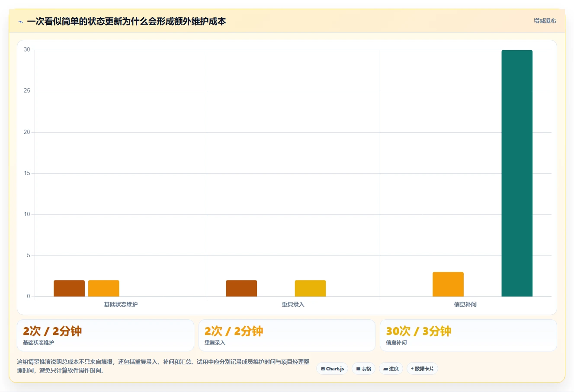Click the 信息补问 x-axis label
Screen dimensions: 574x392
pos(465,304)
